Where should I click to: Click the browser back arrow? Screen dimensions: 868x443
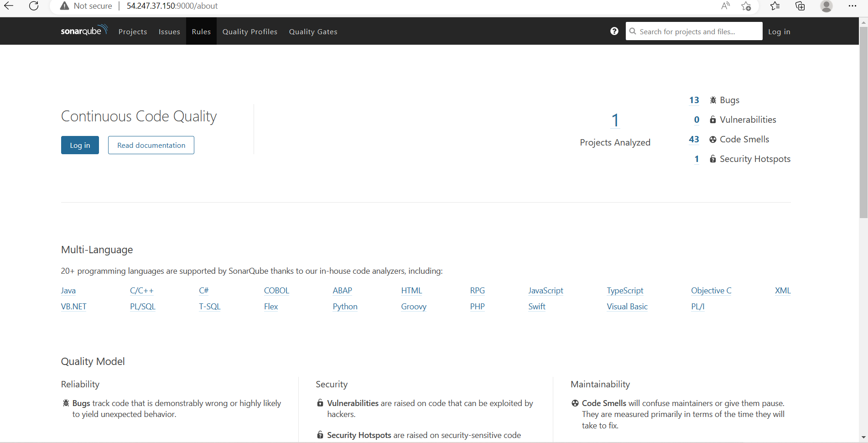click(9, 6)
